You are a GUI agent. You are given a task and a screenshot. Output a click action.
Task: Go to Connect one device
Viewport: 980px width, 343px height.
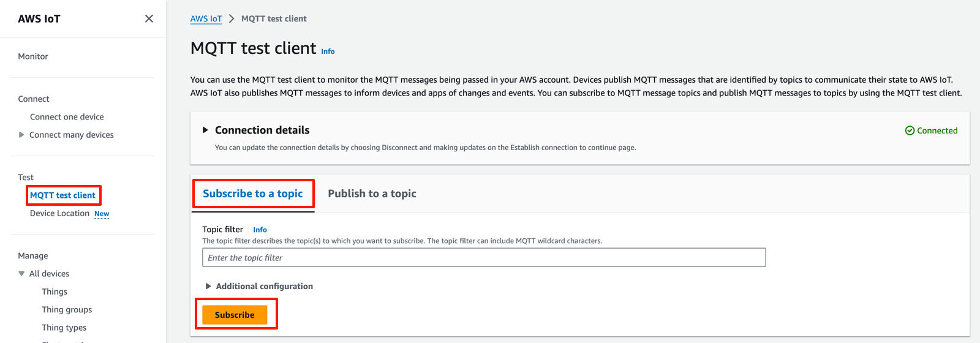pyautogui.click(x=67, y=117)
